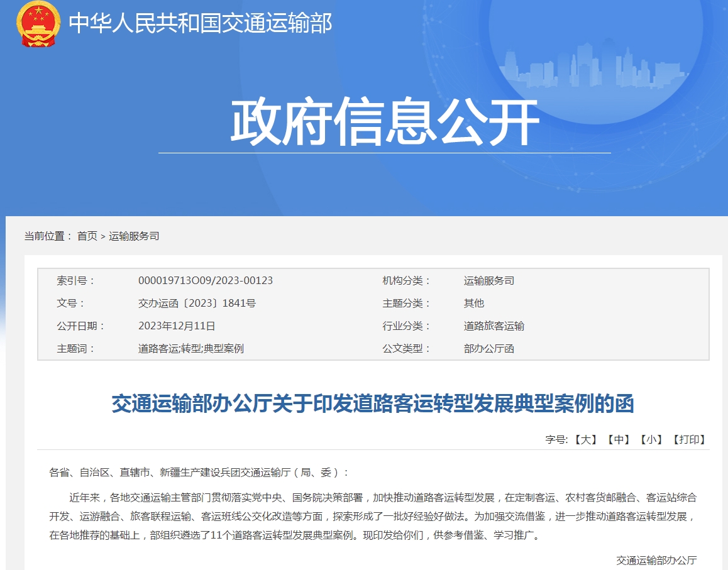Set font size to 大
728x570 pixels.
(x=585, y=439)
